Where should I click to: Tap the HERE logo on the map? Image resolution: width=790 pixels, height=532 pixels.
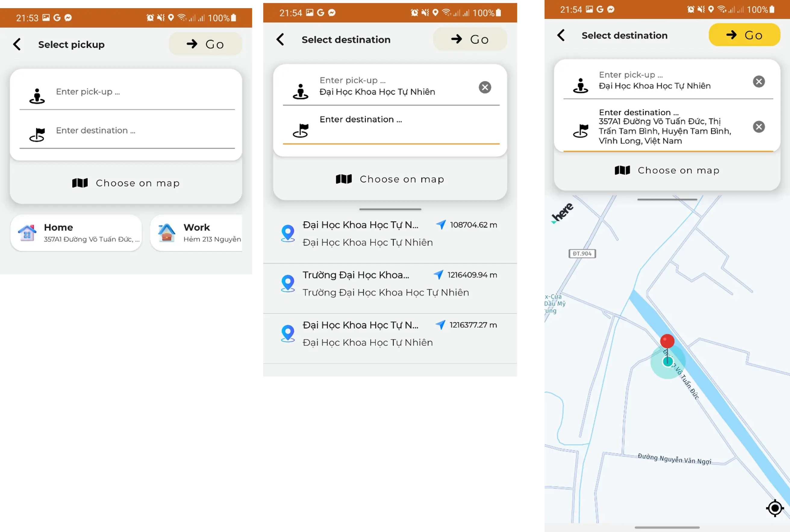click(562, 213)
